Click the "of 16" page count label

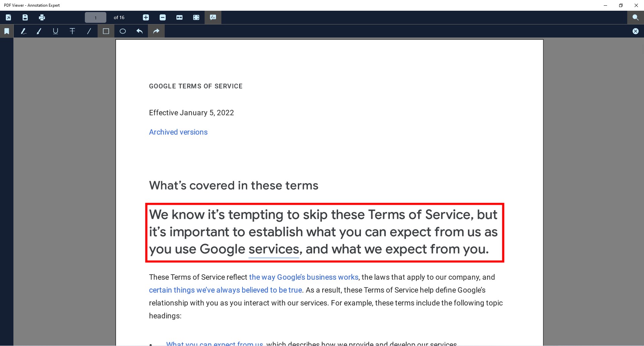pos(119,17)
